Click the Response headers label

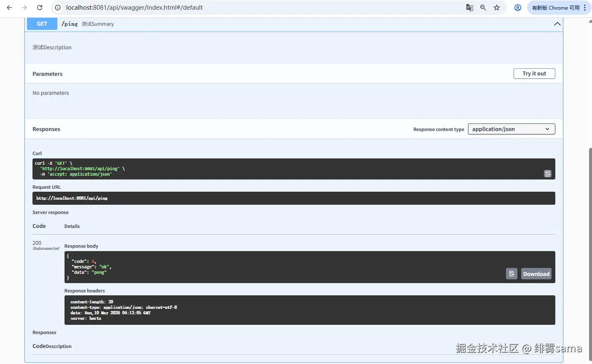[x=85, y=291]
